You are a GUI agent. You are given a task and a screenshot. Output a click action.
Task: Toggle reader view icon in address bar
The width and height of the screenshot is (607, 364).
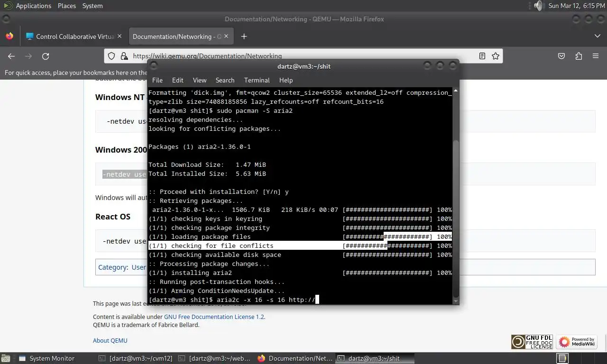pos(482,56)
